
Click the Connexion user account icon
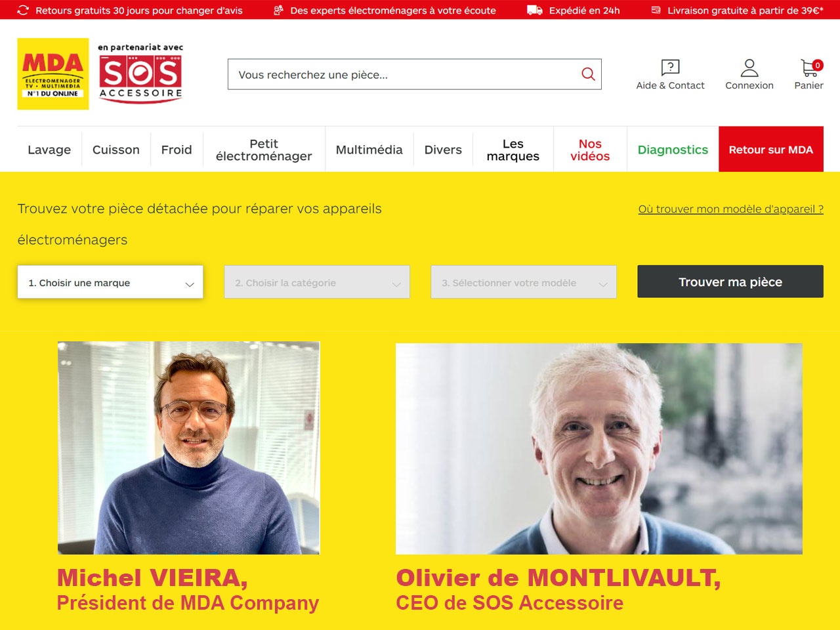[x=749, y=67]
